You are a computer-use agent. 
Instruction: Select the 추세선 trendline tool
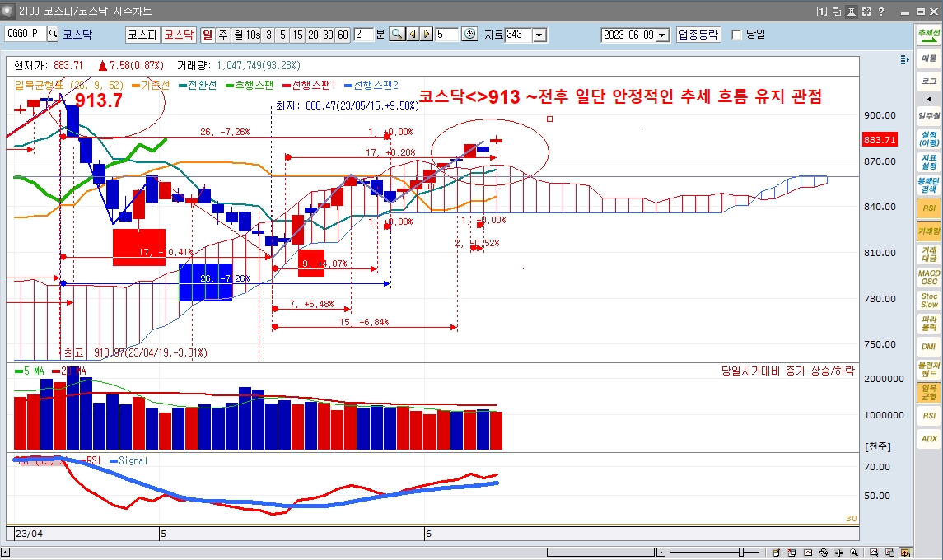[x=929, y=35]
